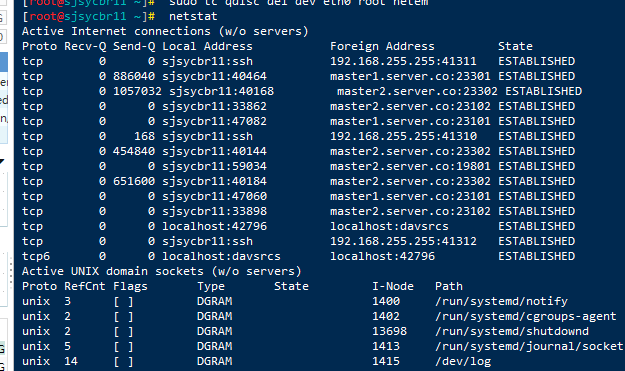Select path /dev/log
Image resolution: width=625 pixels, height=371 pixels.
coord(463,361)
